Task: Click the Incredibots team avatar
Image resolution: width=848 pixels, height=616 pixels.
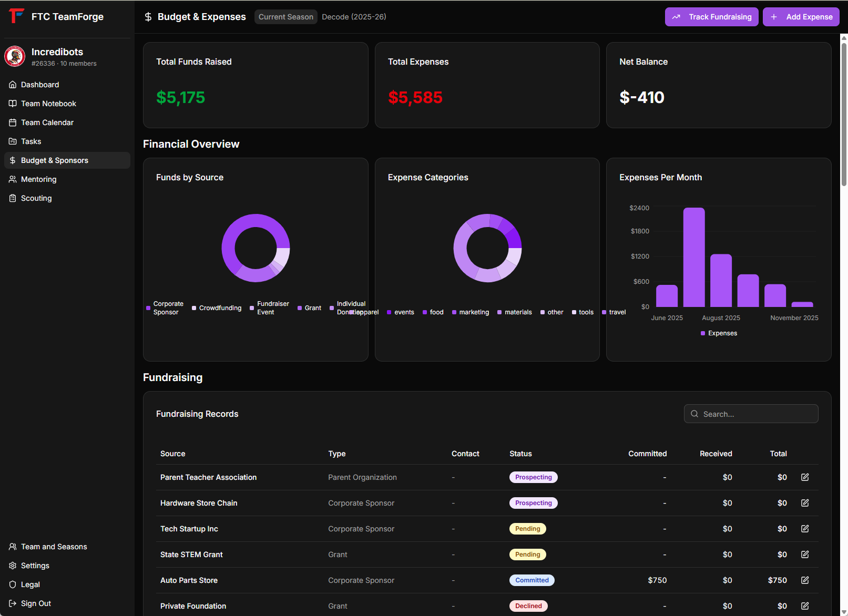Action: pos(15,57)
